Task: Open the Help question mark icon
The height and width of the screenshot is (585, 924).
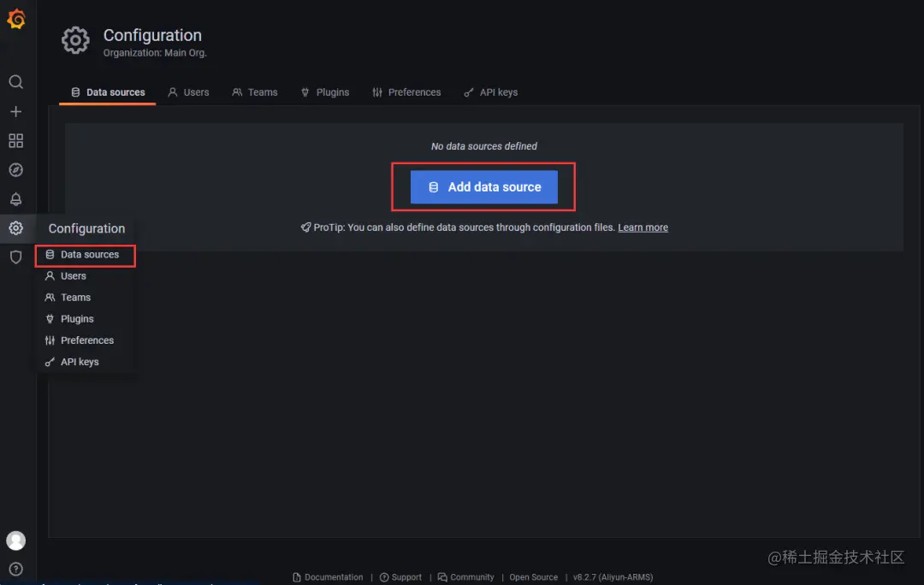Action: pyautogui.click(x=16, y=569)
